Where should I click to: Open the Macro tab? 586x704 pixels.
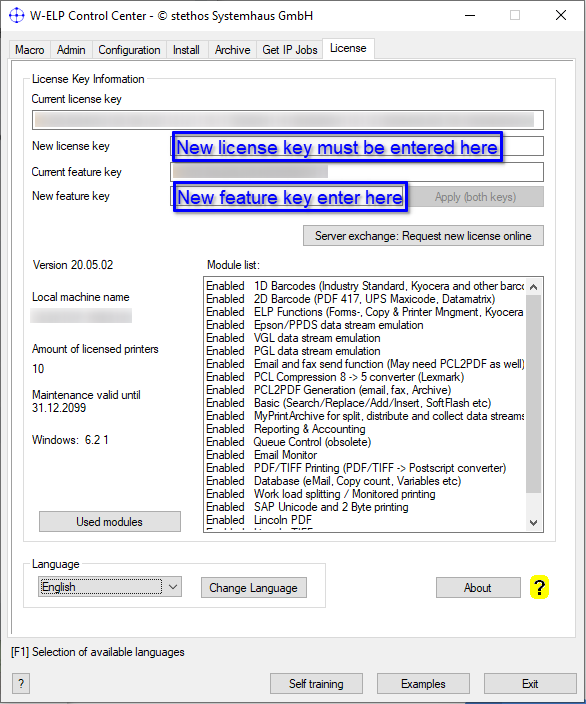pos(30,50)
